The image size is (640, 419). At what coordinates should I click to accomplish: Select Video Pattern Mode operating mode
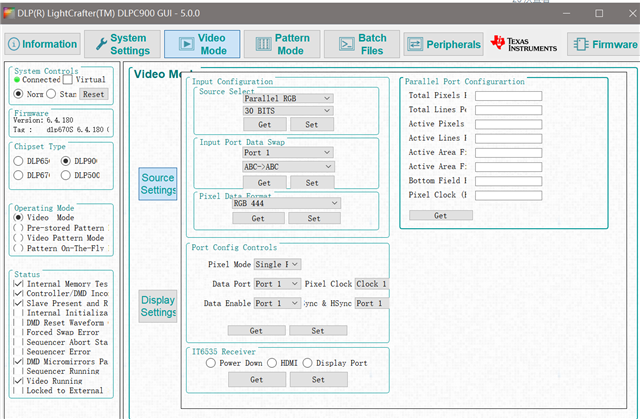18,238
